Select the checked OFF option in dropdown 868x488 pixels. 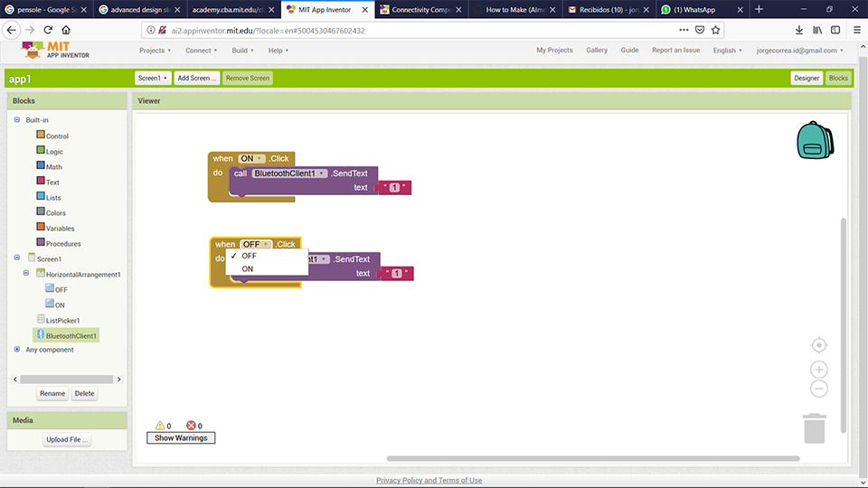(x=266, y=256)
